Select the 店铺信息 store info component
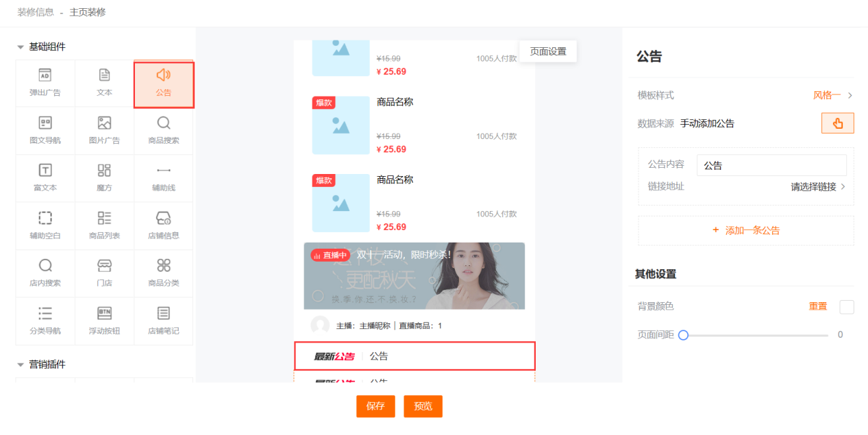Image resolution: width=868 pixels, height=435 pixels. pyautogui.click(x=164, y=225)
